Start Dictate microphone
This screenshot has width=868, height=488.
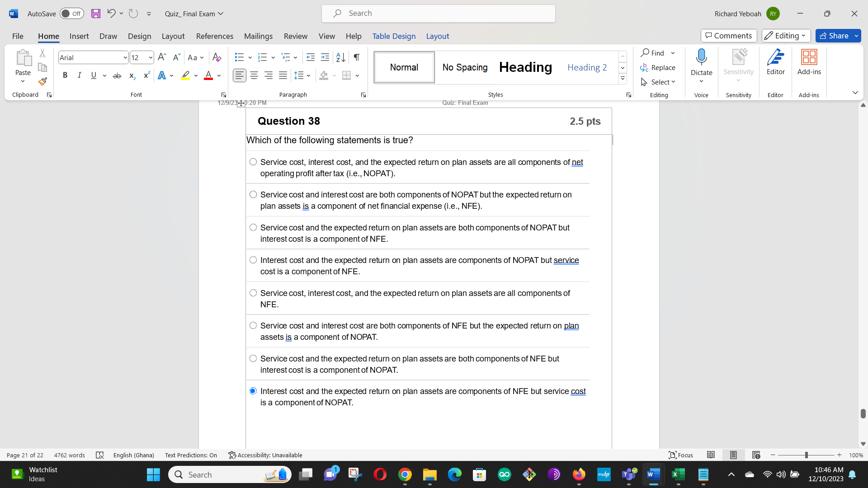(702, 61)
